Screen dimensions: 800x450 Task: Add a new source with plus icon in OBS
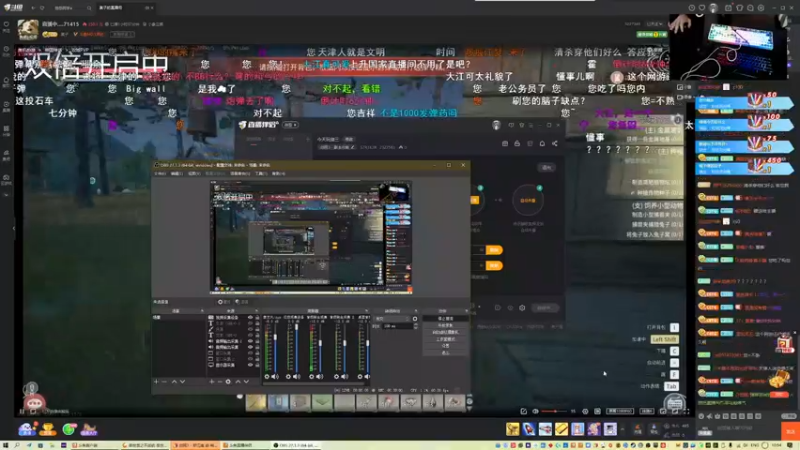tap(212, 382)
